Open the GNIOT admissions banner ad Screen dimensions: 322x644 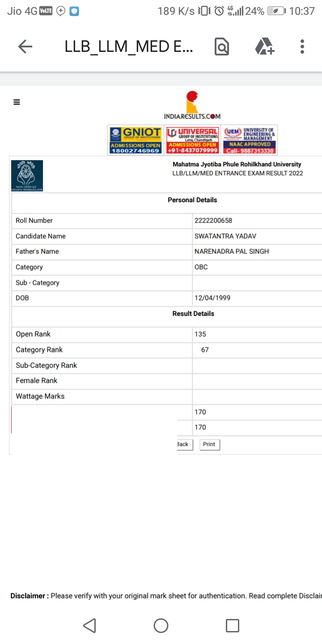tap(136, 140)
